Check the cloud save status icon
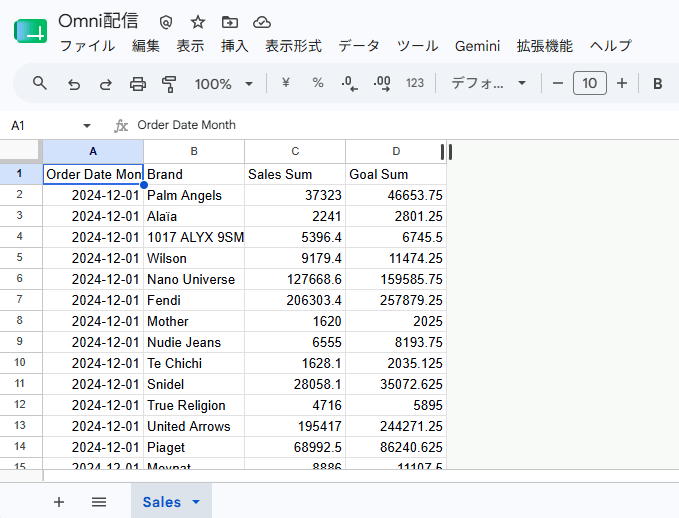 262,22
